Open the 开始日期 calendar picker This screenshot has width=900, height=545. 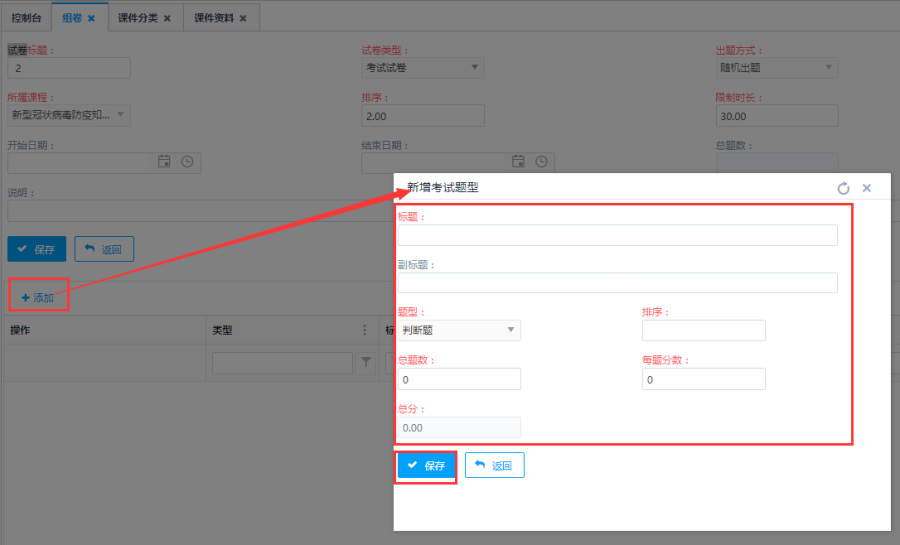tap(164, 162)
